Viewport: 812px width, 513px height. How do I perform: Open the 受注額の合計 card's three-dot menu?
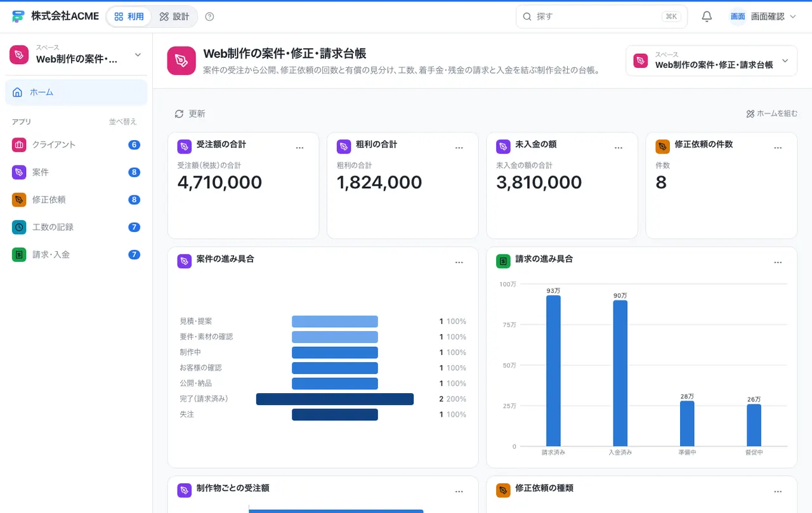pyautogui.click(x=300, y=148)
